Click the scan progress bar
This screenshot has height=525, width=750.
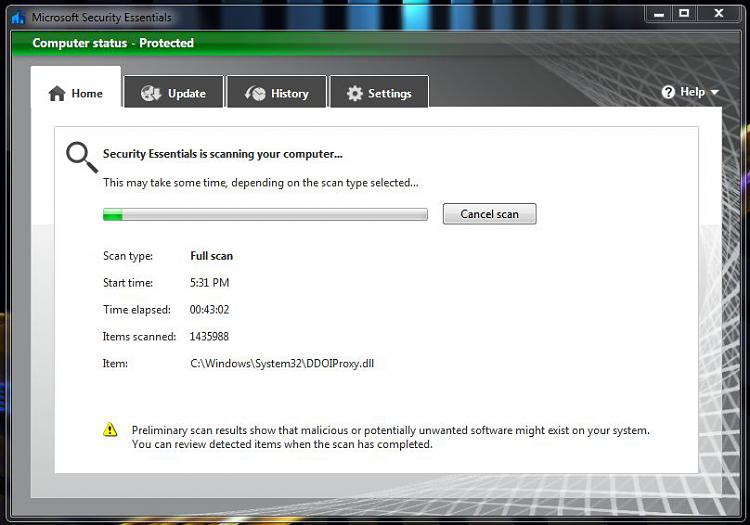(265, 215)
